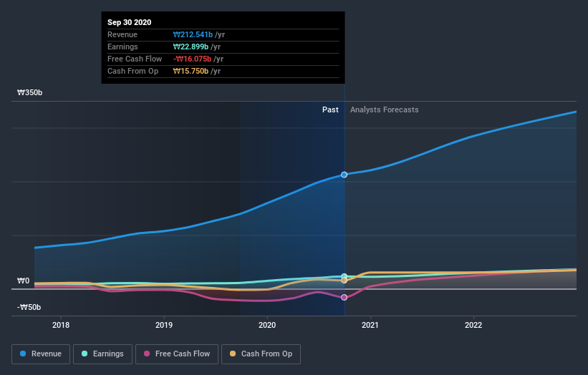Image resolution: width=588 pixels, height=375 pixels.
Task: Click the 2022 x-axis label
Action: tap(473, 325)
